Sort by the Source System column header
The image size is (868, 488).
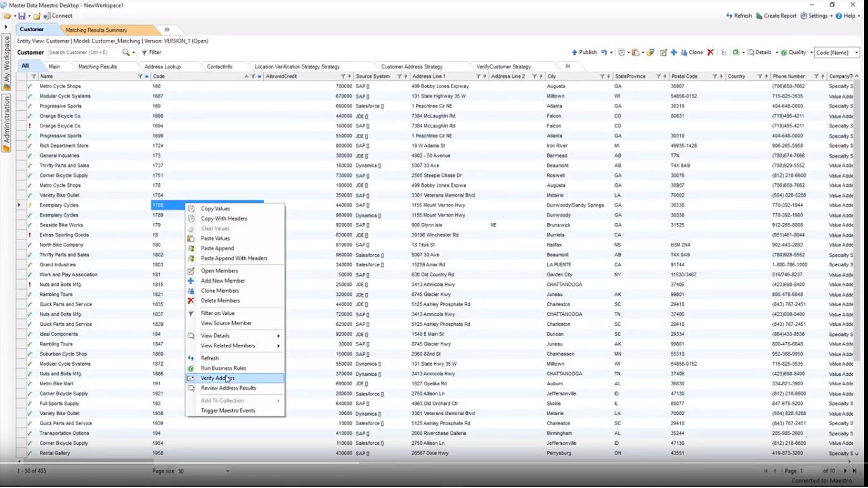pos(373,77)
